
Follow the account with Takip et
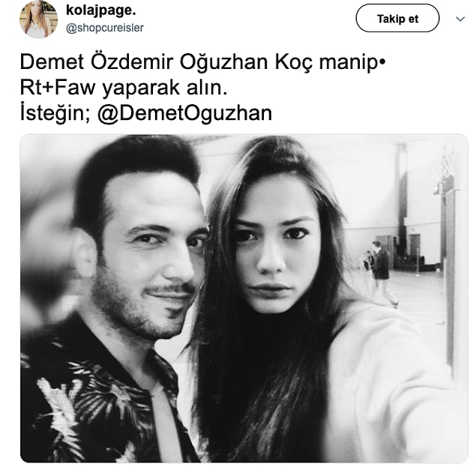click(397, 18)
